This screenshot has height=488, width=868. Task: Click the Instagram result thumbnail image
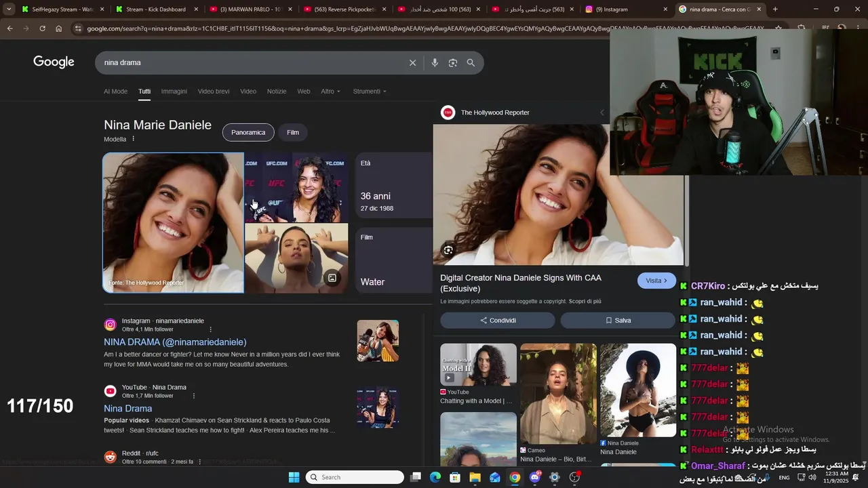(378, 341)
